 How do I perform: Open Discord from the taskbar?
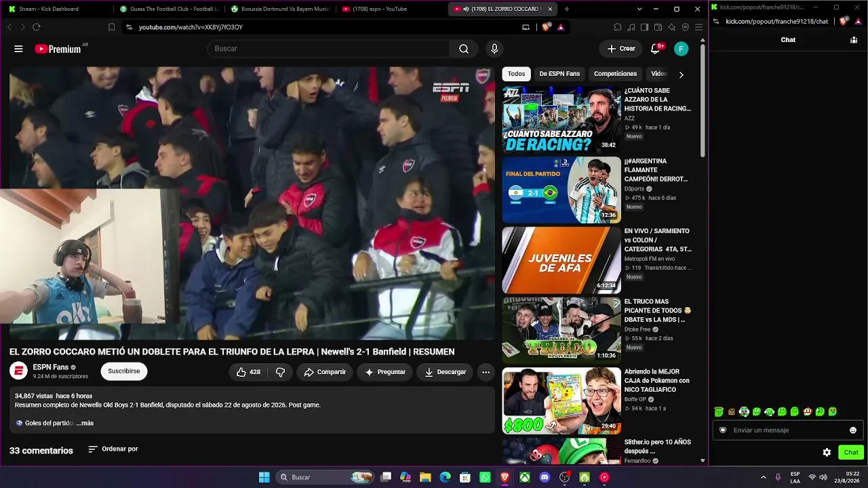pyautogui.click(x=545, y=477)
